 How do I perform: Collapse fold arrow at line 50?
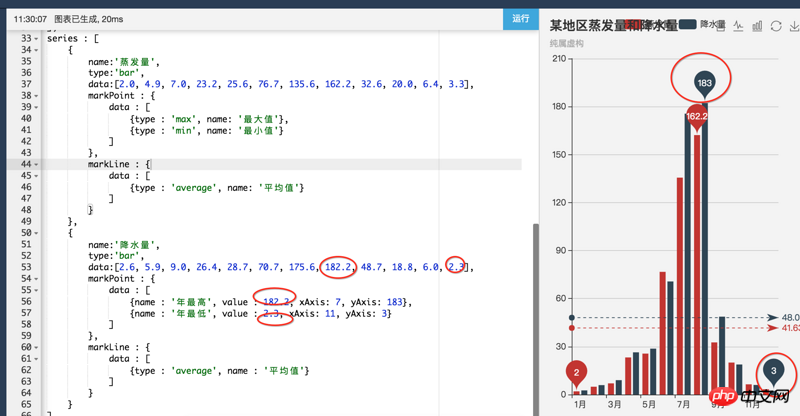(36, 233)
